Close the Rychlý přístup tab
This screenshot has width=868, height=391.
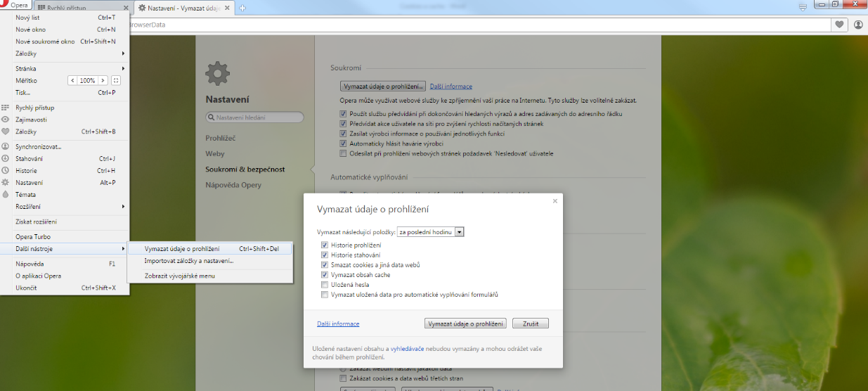click(x=126, y=8)
